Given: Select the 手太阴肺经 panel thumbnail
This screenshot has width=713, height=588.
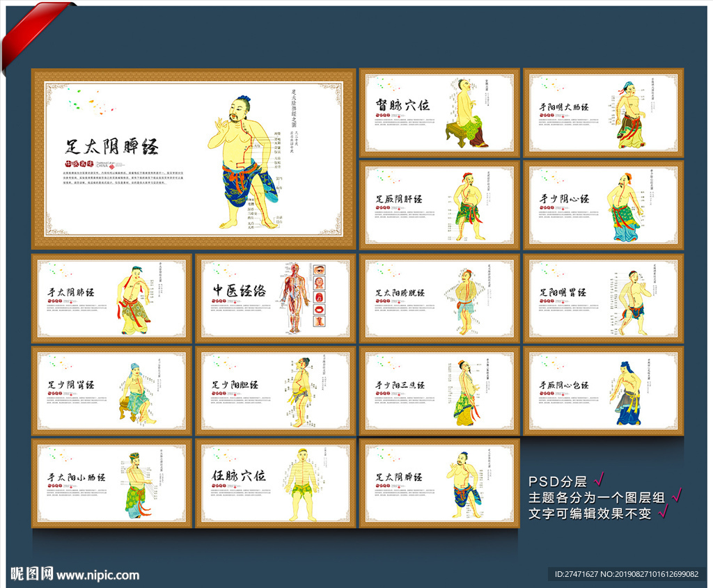Looking at the screenshot, I should point(111,298).
